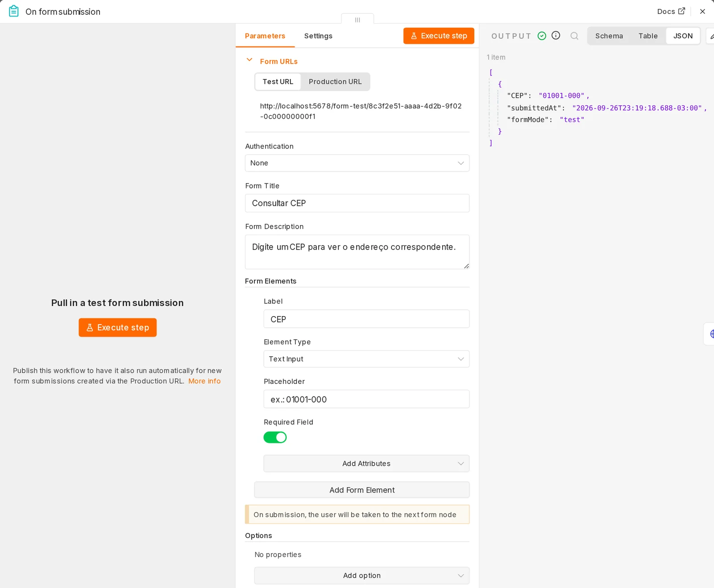This screenshot has height=588, width=714.
Task: Click the globe icon at right edge
Action: tap(711, 334)
